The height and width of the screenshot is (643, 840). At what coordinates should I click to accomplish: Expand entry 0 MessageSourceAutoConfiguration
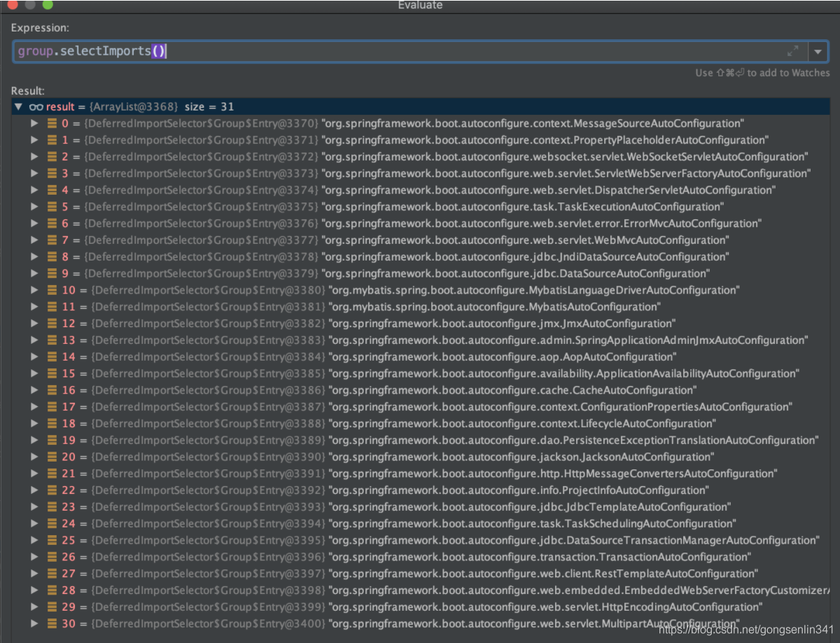coord(34,124)
